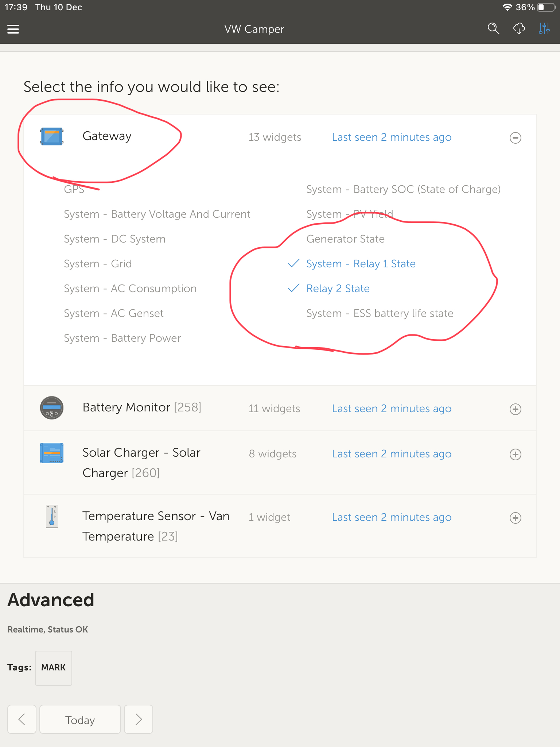
Task: Click Temperature Sensor 'Last seen 2 minutes ago'
Action: [392, 517]
